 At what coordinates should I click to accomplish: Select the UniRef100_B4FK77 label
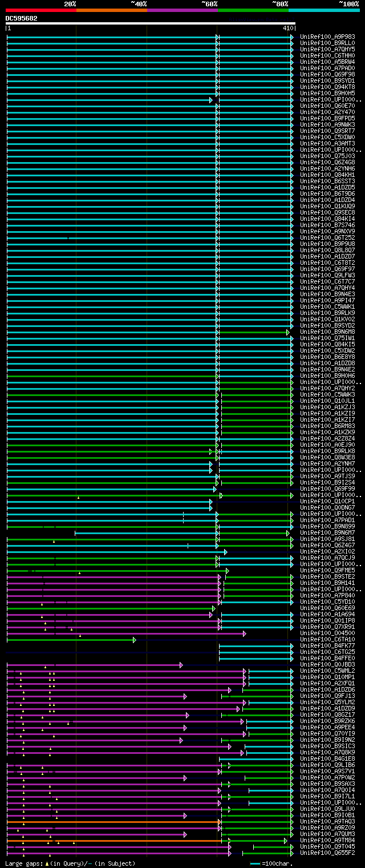click(x=328, y=645)
